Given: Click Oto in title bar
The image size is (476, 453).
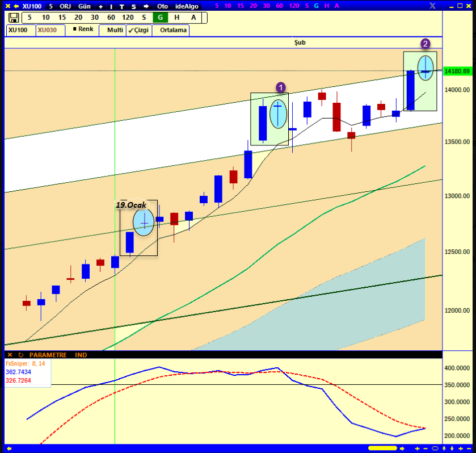Looking at the screenshot, I should [162, 6].
